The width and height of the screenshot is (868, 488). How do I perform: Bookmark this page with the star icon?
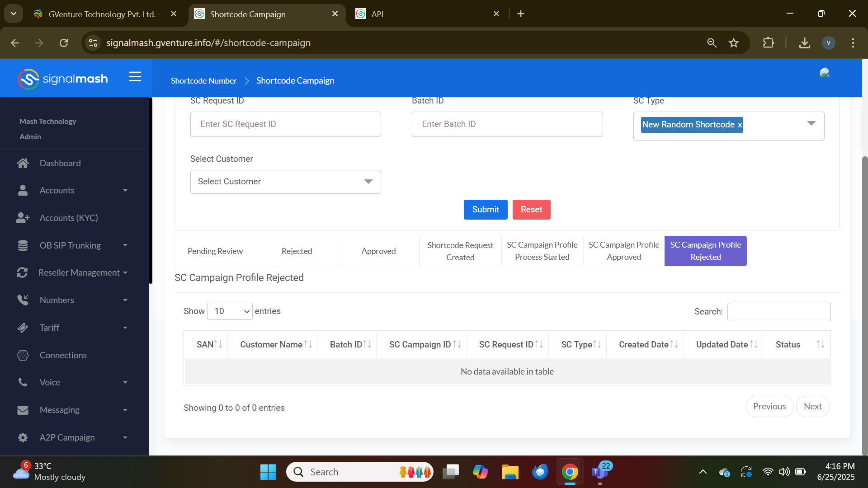pyautogui.click(x=733, y=43)
